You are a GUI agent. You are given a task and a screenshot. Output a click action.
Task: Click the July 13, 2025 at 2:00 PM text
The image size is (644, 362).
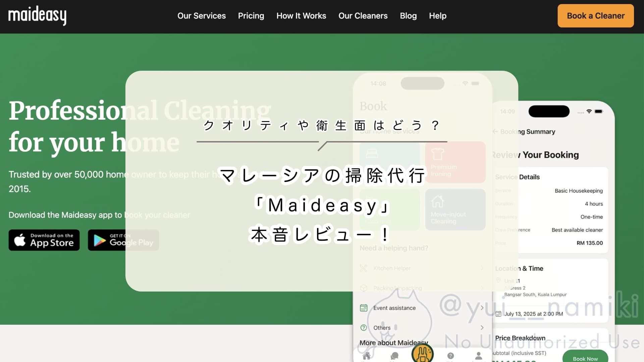(x=534, y=314)
